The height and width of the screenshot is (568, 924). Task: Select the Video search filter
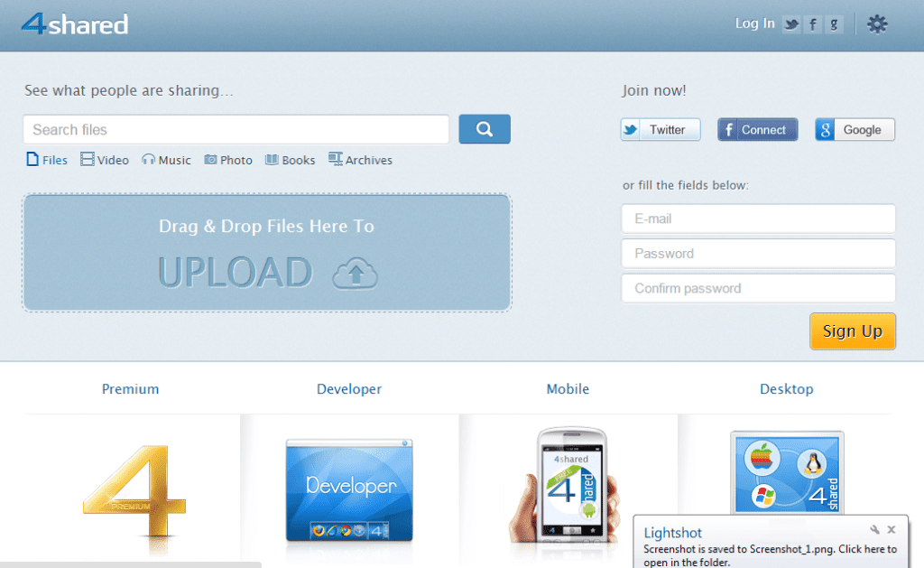click(x=105, y=160)
